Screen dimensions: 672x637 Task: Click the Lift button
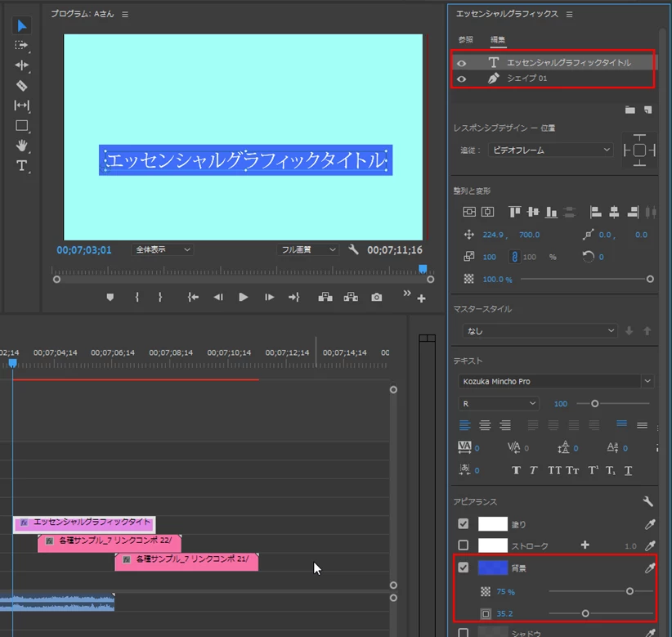coord(325,297)
